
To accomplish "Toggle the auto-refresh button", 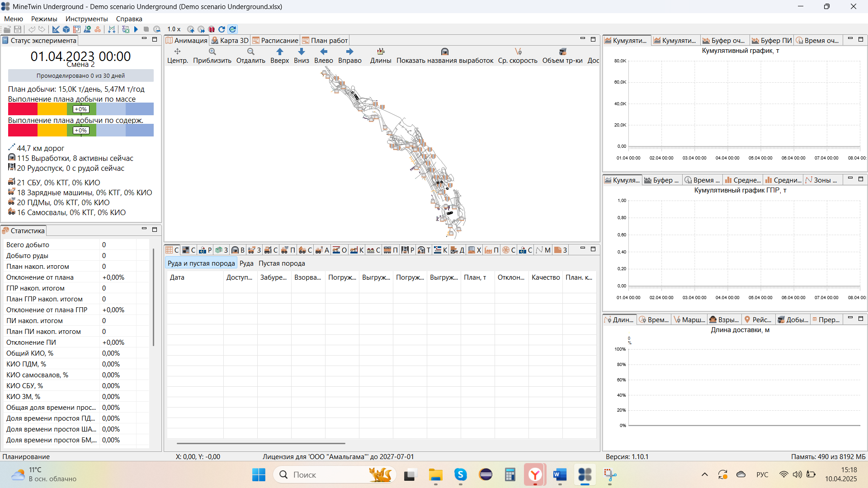I will 232,29.
